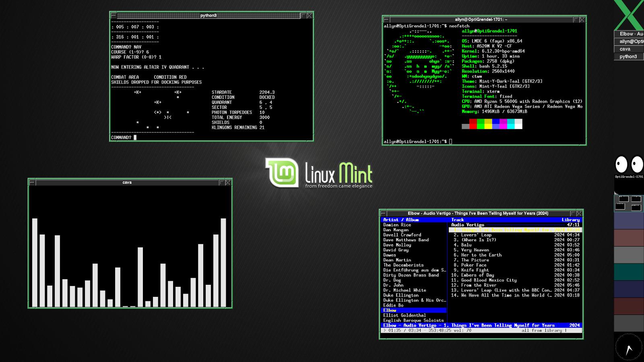The height and width of the screenshot is (362, 644).
Task: Select "cava" entry in the icon manager
Action: click(x=629, y=49)
